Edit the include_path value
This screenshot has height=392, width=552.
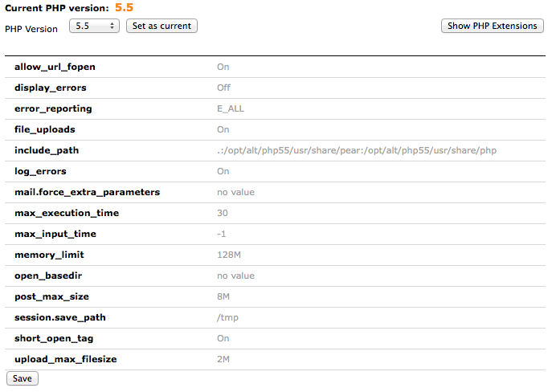click(x=357, y=150)
